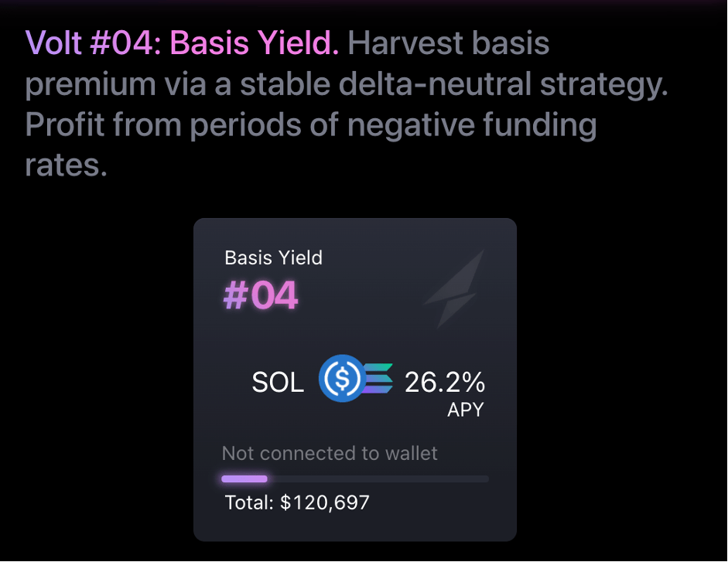Click the "Total: $120,697" amount
The width and height of the screenshot is (728, 562).
(297, 503)
